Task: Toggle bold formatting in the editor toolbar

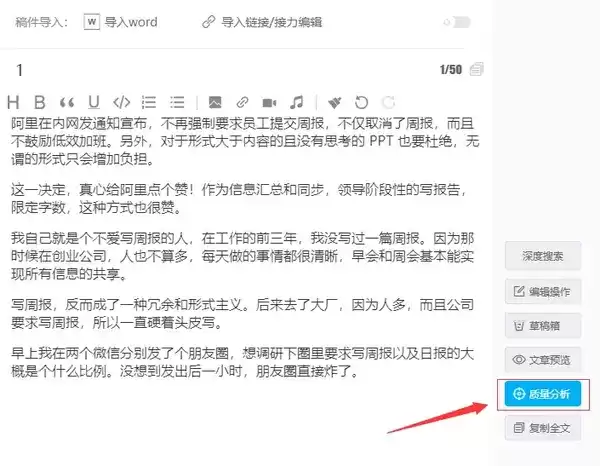Action: (40, 102)
